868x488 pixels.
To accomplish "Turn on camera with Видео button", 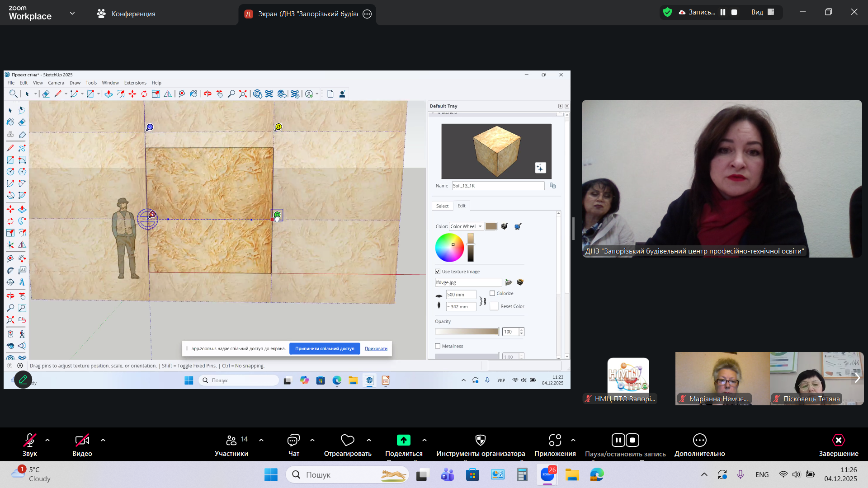I will point(82,445).
